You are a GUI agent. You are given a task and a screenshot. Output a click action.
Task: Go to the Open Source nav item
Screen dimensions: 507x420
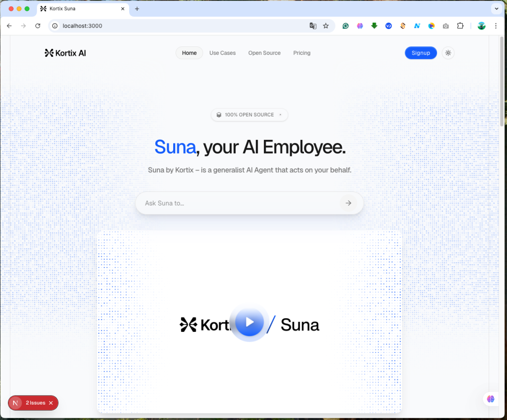(x=264, y=53)
